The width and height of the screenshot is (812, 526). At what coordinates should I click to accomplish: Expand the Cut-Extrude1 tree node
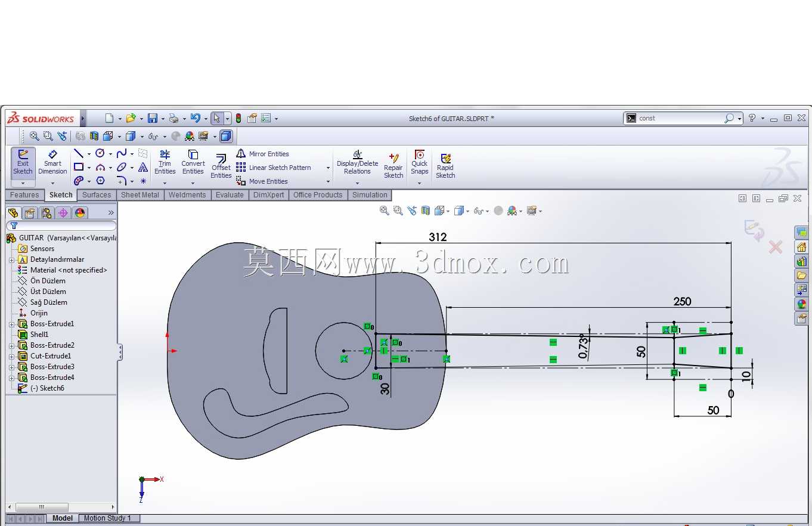pos(11,357)
